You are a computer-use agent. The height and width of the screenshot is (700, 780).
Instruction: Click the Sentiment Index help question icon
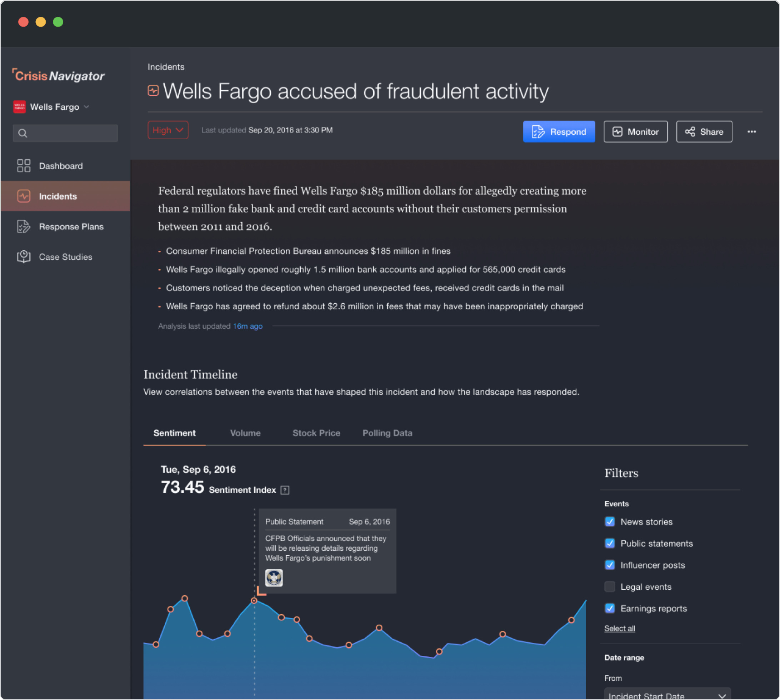click(x=285, y=490)
